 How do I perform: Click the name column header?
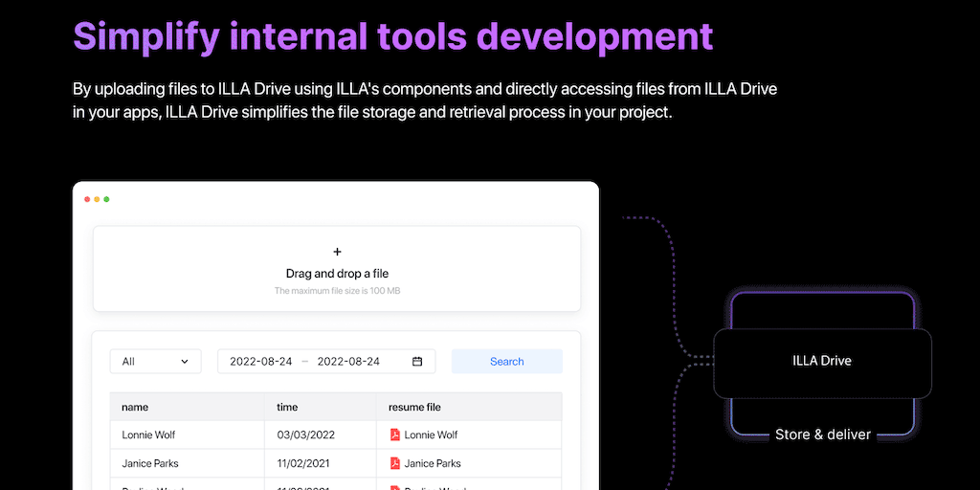[187, 407]
